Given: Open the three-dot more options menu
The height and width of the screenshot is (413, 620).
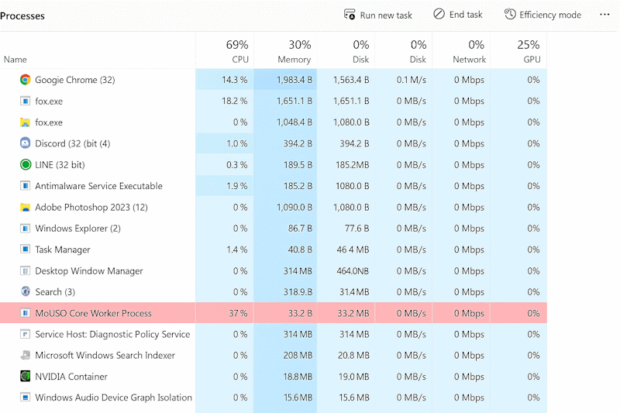Looking at the screenshot, I should pos(605,15).
